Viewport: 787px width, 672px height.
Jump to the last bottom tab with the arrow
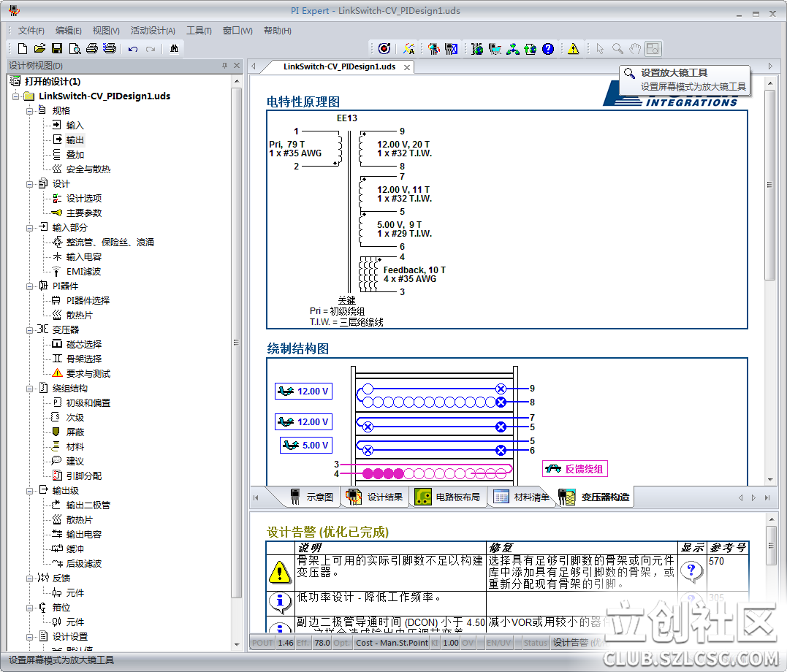tap(767, 498)
